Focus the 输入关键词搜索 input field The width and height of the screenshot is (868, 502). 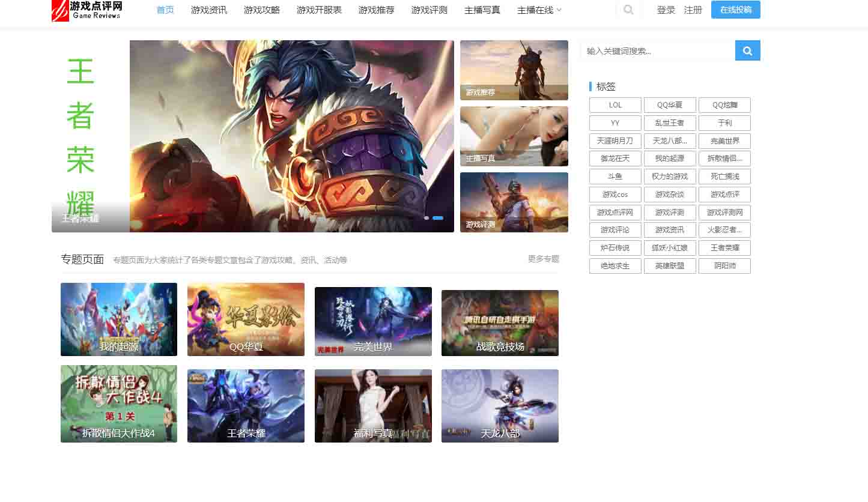[658, 50]
